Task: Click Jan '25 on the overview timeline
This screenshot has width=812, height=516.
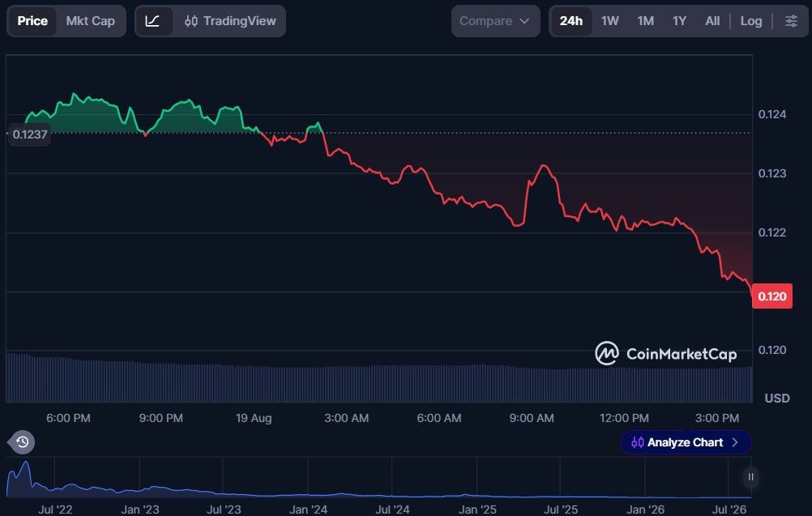Action: click(477, 510)
